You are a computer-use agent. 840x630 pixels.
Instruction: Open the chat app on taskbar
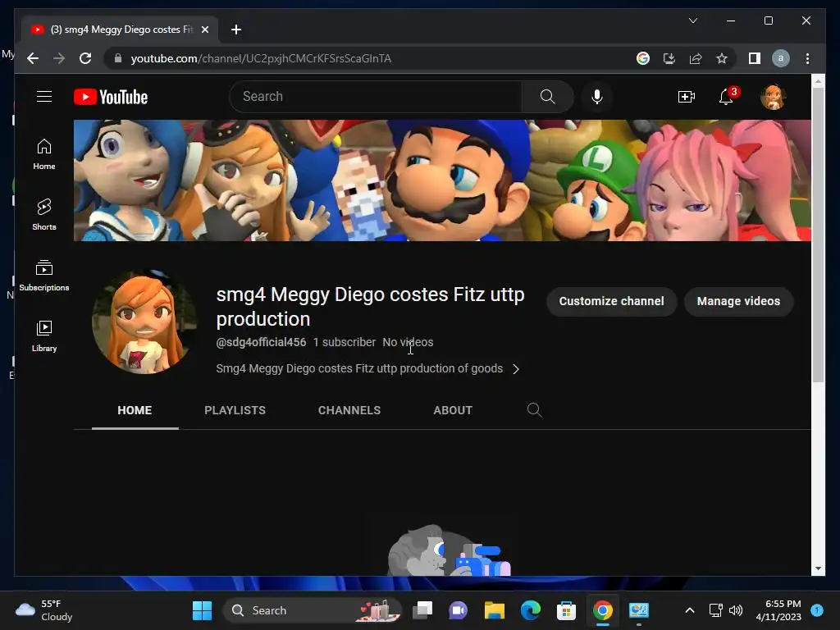458,610
